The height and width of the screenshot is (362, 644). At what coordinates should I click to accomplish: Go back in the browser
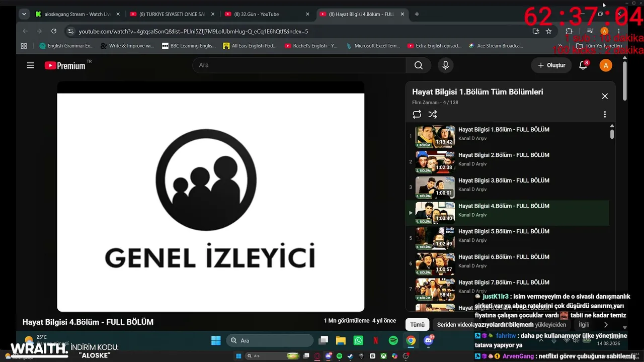(x=25, y=31)
